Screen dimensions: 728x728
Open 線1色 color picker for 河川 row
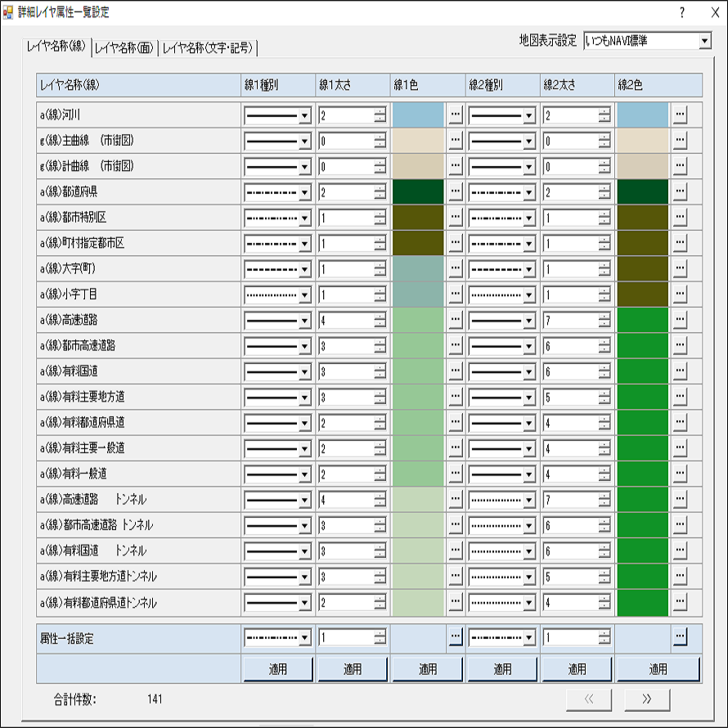(456, 115)
